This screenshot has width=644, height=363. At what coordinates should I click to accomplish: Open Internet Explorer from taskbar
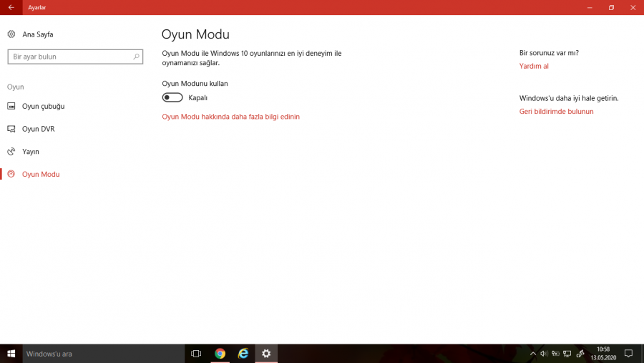tap(243, 354)
